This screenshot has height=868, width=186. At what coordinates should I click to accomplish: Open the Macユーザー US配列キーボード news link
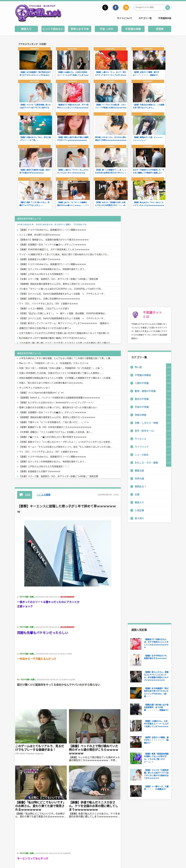click(54, 363)
